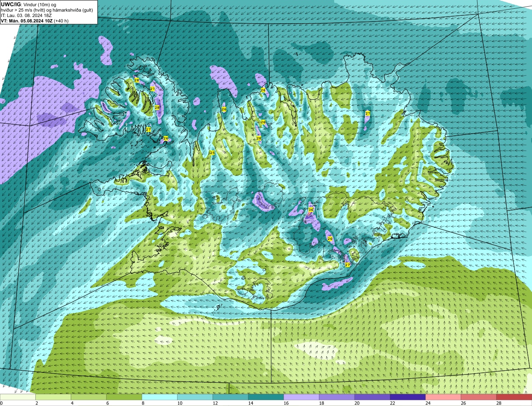Click legend scale number '24'
532x406 pixels.
[428, 403]
